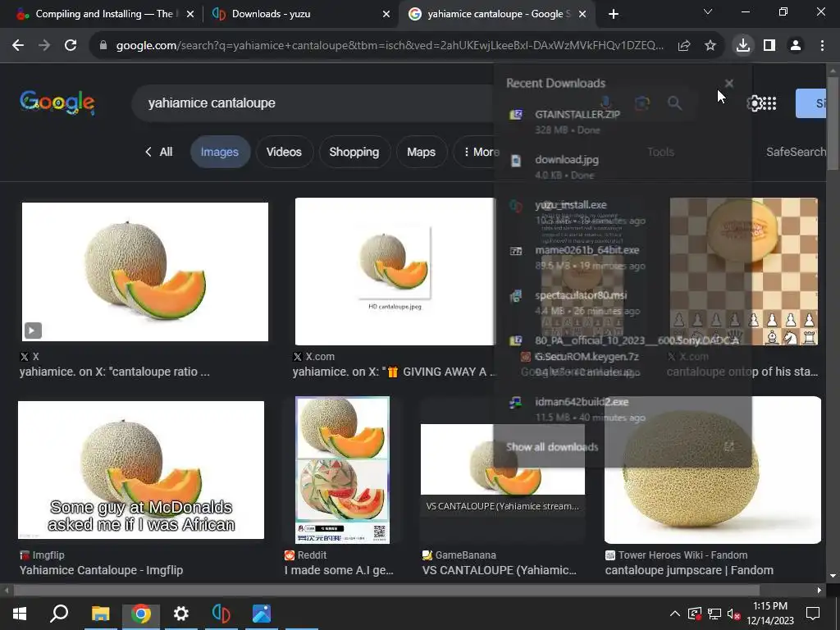Open the Photos app from the taskbar
840x630 pixels.
pos(262,614)
